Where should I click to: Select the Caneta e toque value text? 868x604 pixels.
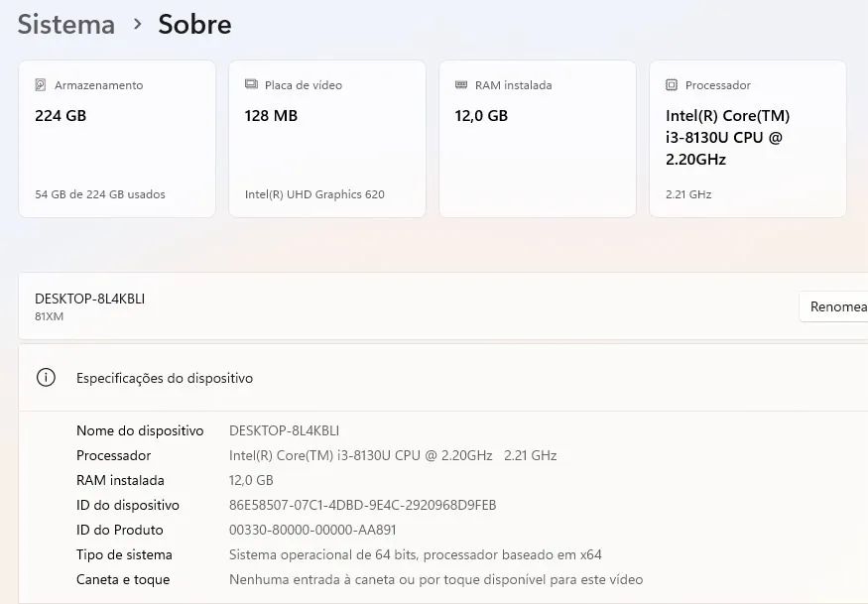[436, 579]
